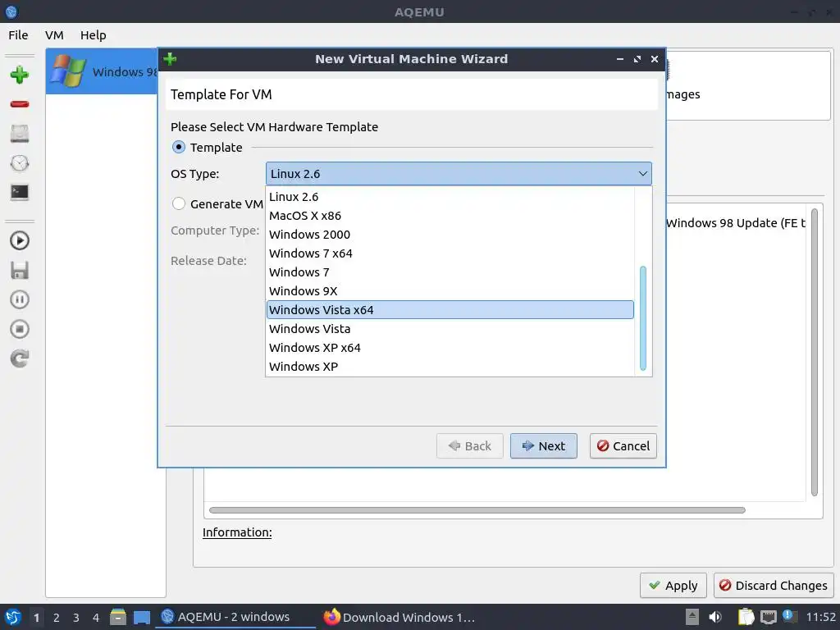Click the AQEMU app icon in title bar
Viewport: 840px width, 630px height.
[x=11, y=11]
